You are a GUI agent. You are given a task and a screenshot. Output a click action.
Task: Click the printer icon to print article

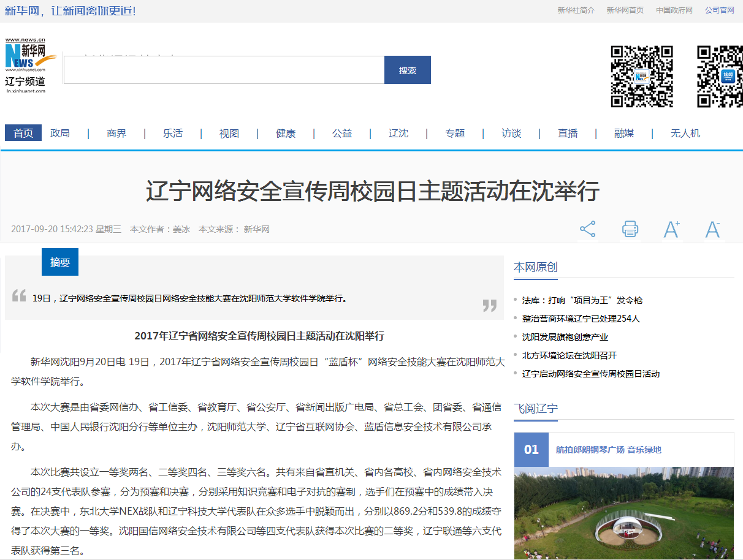pos(630,229)
